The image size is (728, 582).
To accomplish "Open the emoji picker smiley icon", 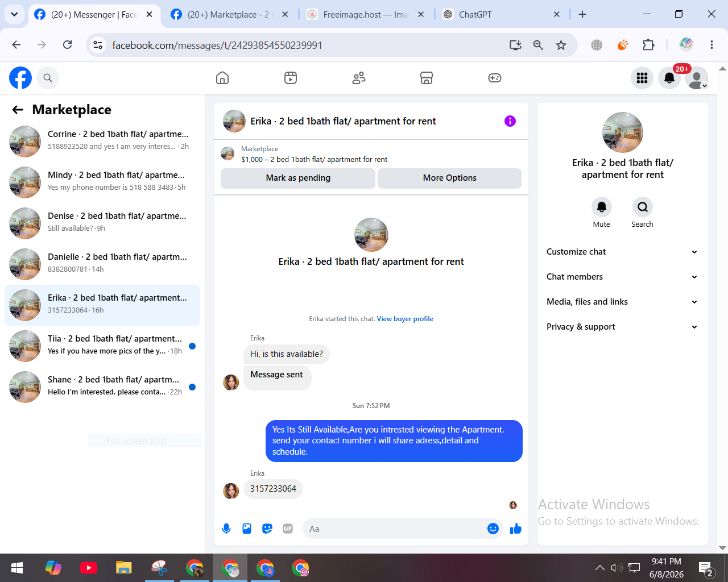I will (x=493, y=529).
